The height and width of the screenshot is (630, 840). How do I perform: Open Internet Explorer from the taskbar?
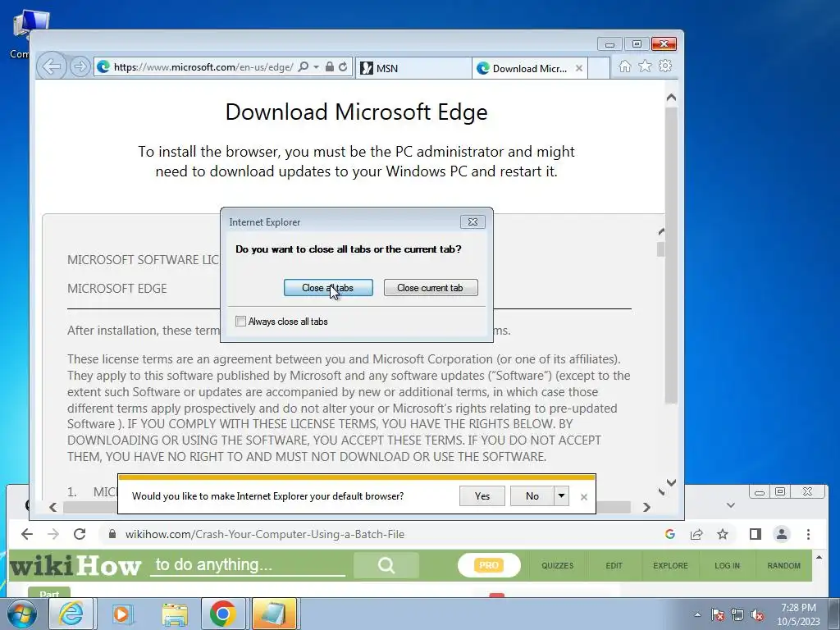point(71,614)
